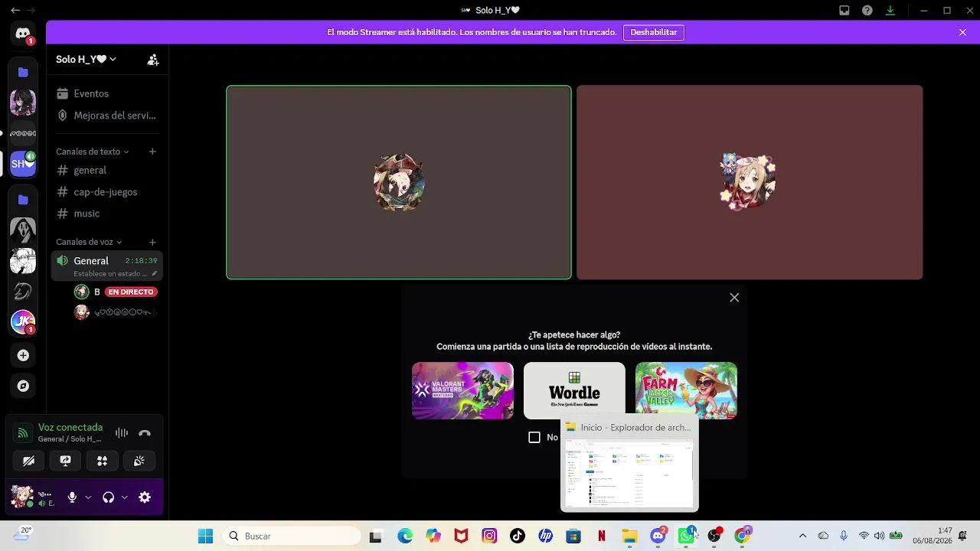
Task: Switch to the #music channel
Action: (107, 214)
